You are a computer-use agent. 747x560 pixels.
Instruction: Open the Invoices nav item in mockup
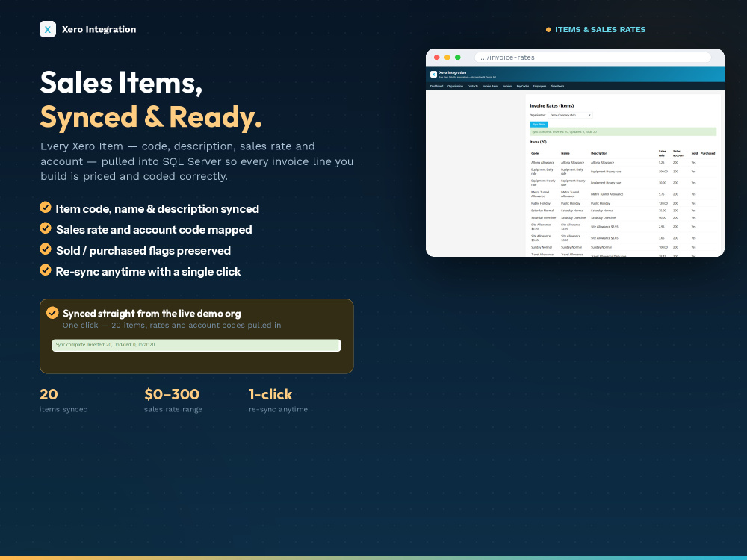point(507,86)
